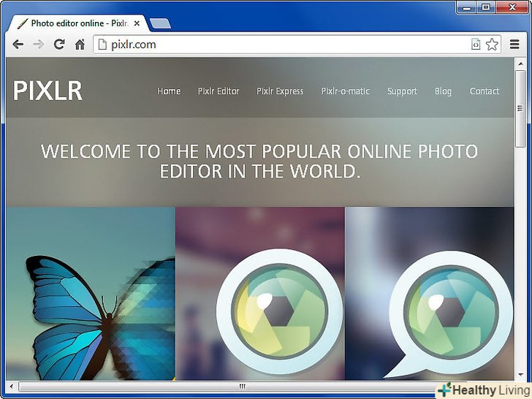This screenshot has width=532, height=399.
Task: Open the Pixlr Express nav link
Action: [280, 91]
